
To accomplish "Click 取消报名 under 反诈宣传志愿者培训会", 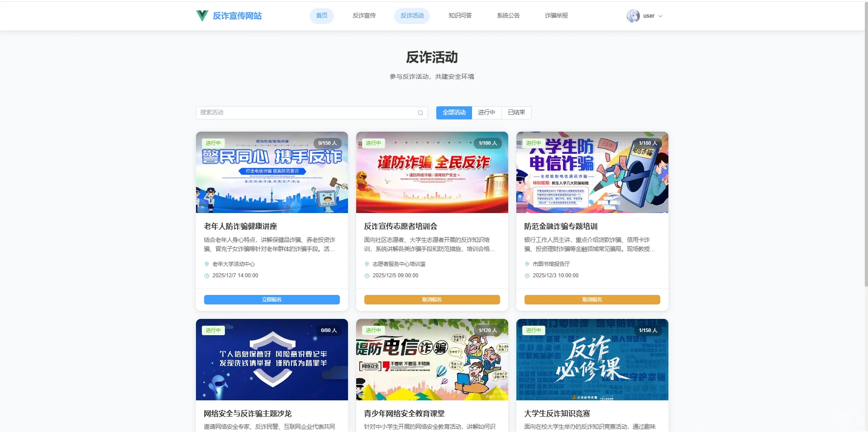I will pyautogui.click(x=432, y=299).
